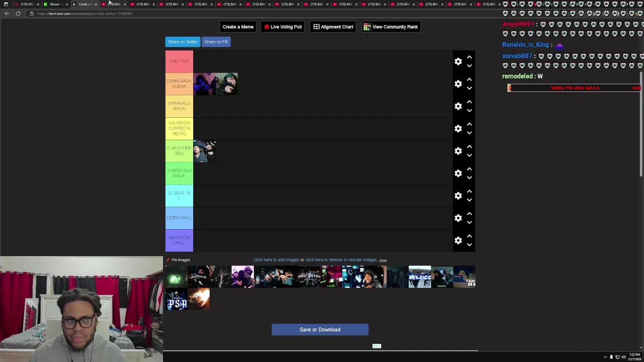Select the SOBREVALORADA green label

[179, 173]
